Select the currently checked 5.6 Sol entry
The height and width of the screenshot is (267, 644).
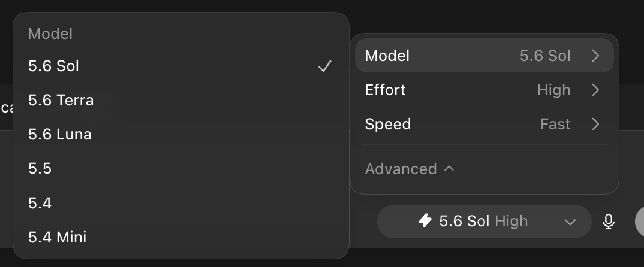click(x=181, y=66)
